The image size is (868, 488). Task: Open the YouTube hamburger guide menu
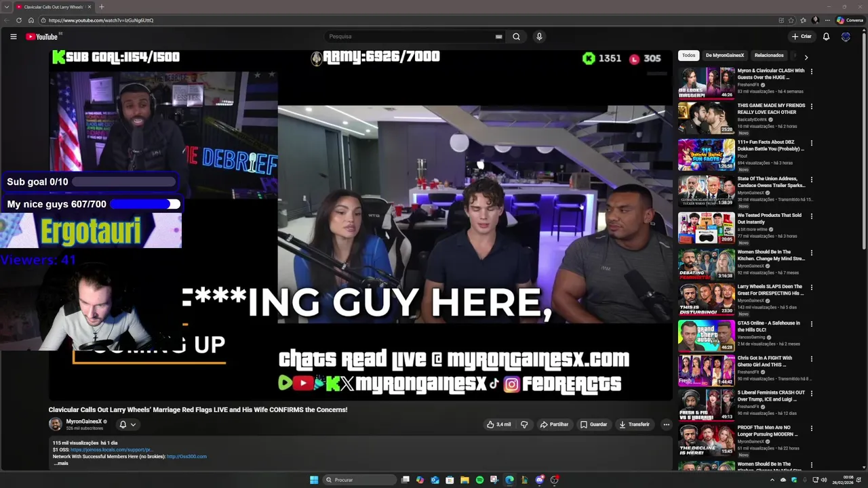pos(13,37)
